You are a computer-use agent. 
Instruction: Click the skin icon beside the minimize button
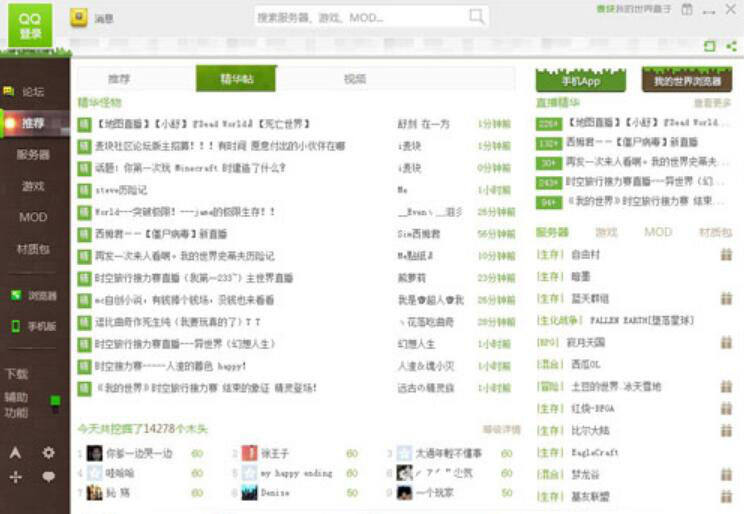tap(687, 9)
